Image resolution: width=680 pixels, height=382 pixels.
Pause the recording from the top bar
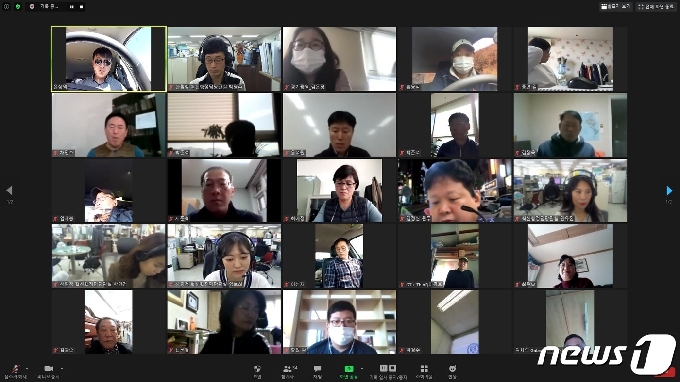tap(72, 7)
